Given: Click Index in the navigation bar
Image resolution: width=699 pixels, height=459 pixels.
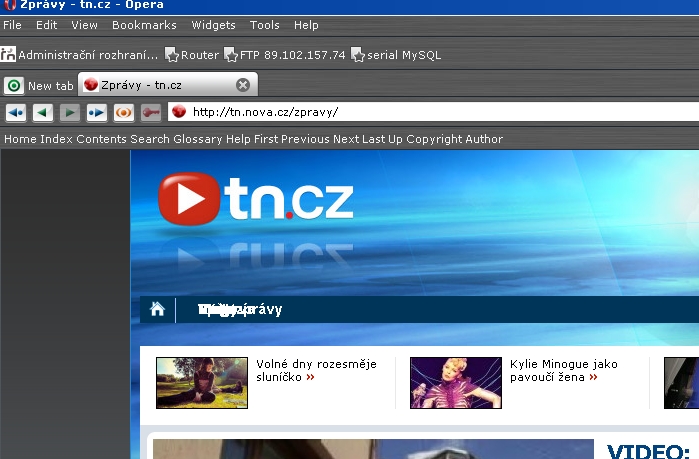Looking at the screenshot, I should [x=56, y=139].
